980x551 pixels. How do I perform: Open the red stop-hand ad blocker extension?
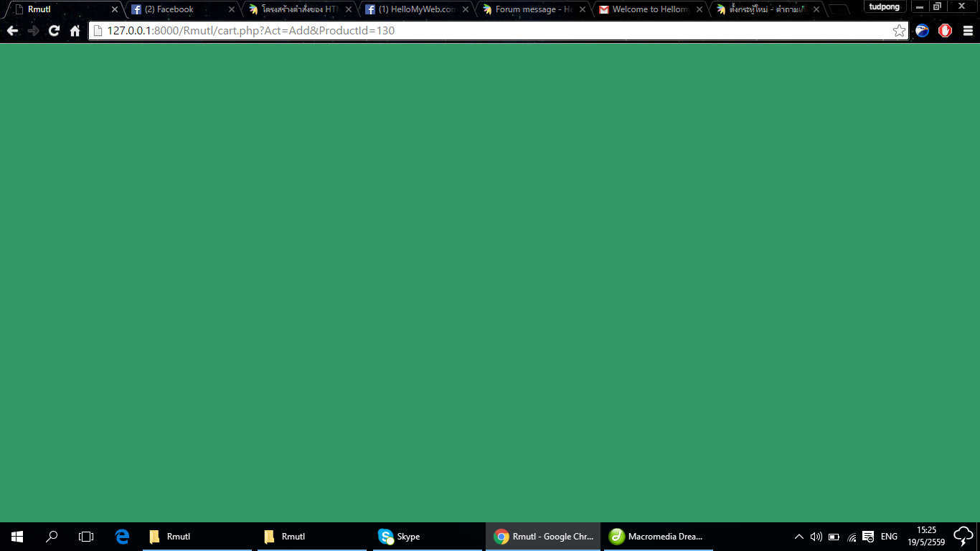[x=945, y=31]
